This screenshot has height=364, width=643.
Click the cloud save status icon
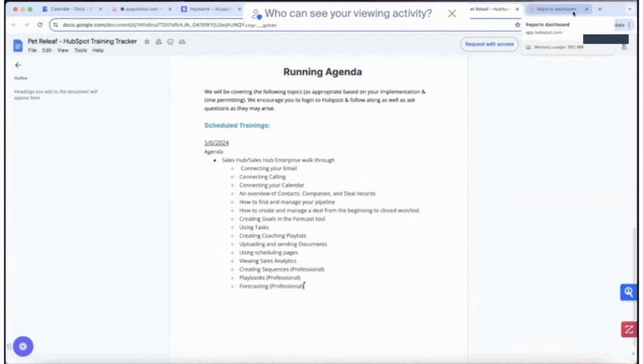tap(182, 41)
